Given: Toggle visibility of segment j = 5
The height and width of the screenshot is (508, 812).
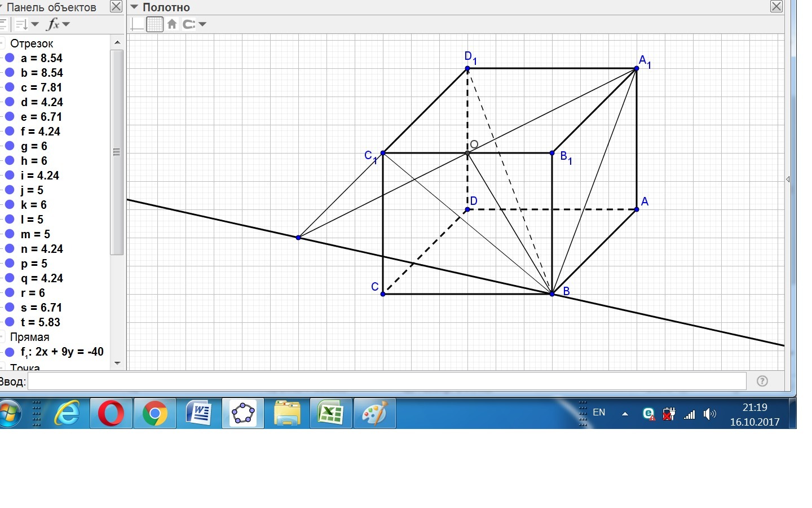Looking at the screenshot, I should 10,190.
